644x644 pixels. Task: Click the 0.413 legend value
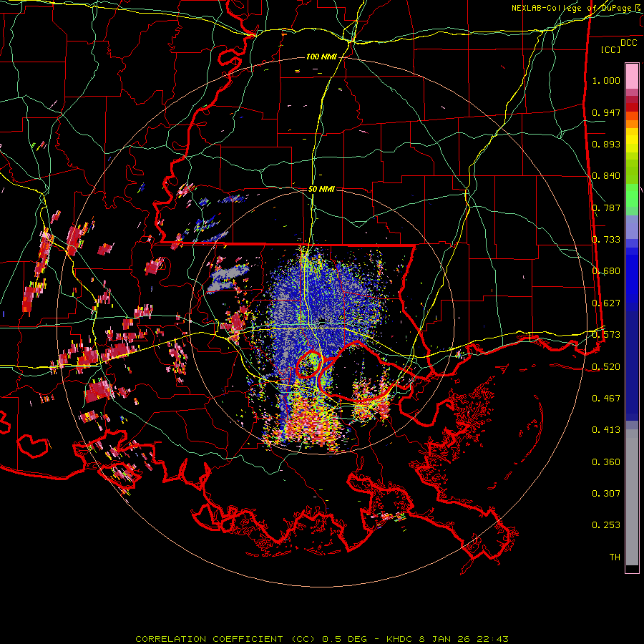pyautogui.click(x=606, y=430)
